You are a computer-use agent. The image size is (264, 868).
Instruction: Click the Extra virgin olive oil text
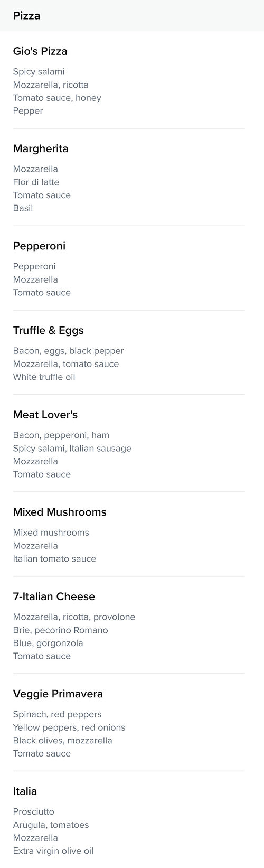(x=53, y=851)
